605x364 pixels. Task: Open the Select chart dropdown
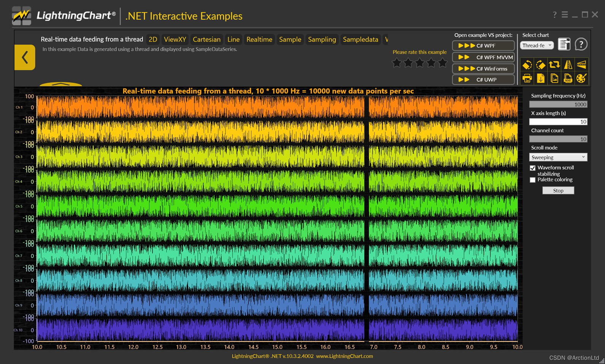tap(537, 45)
